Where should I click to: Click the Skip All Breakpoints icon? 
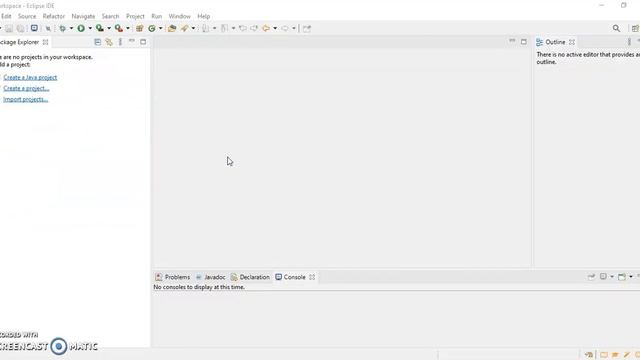48,28
